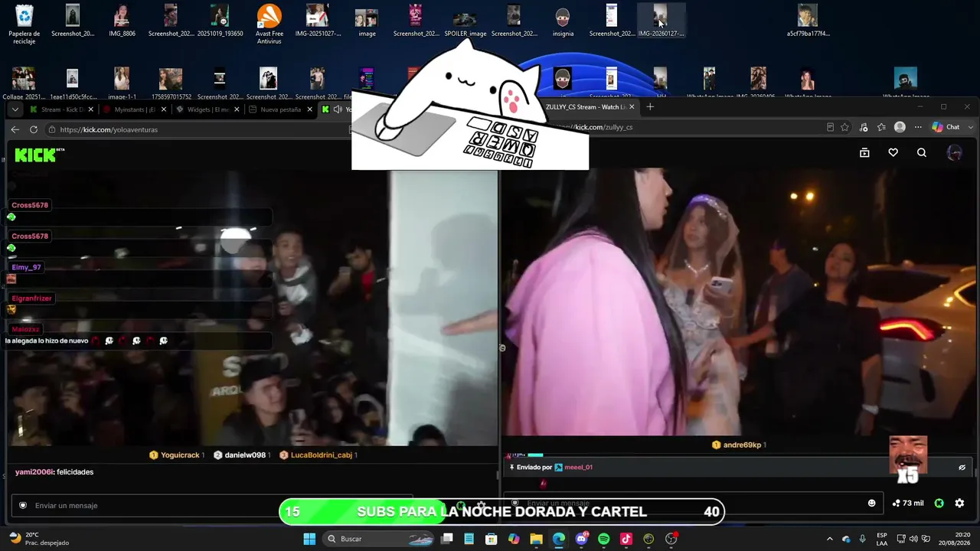Open the Papelera de reciclaje desktop icon
Viewport: 980px width, 551px height.
pyautogui.click(x=24, y=24)
